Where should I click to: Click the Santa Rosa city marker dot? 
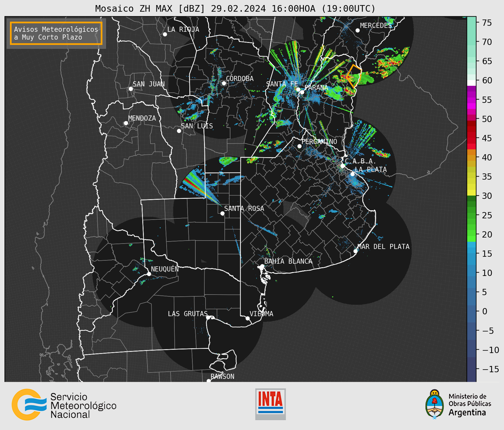click(222, 214)
